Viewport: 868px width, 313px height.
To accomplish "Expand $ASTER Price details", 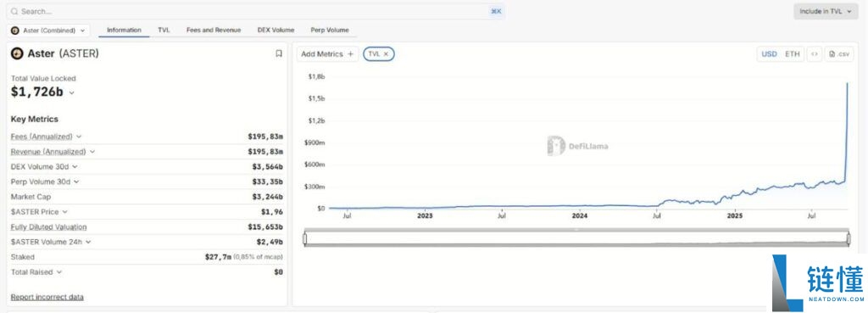I will coord(64,211).
